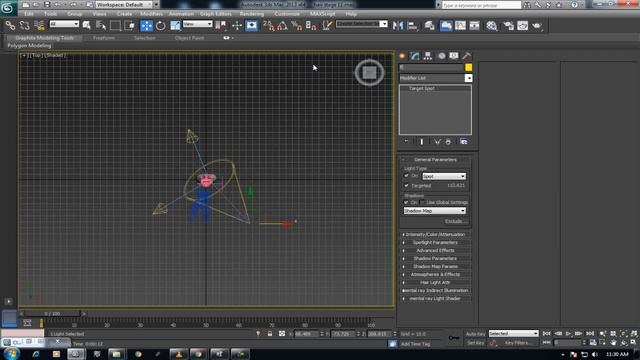Open the Rendering menu
The image size is (640, 360).
pos(252,14)
